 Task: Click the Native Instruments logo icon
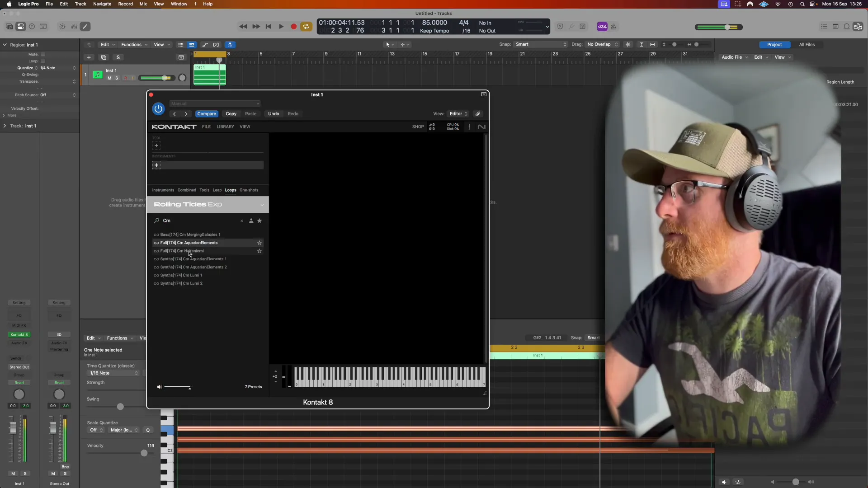[x=481, y=127]
